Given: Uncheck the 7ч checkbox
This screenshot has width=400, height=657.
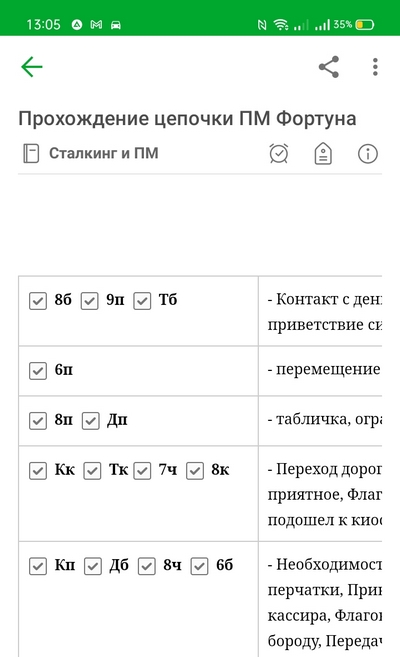Looking at the screenshot, I should pos(142,471).
